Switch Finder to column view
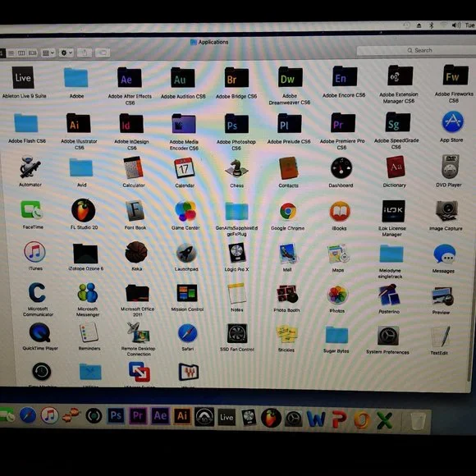This screenshot has height=476, width=476. pos(21,53)
